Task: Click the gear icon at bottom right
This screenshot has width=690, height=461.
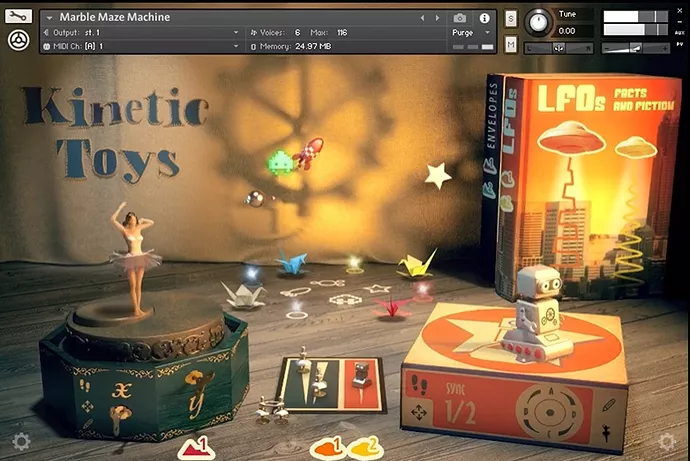Action: [667, 441]
